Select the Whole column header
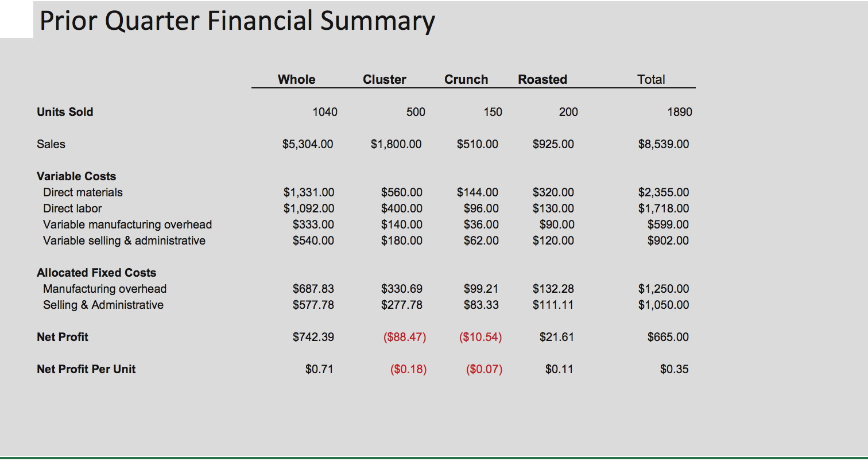Viewport: 868px width, 465px height. point(296,80)
